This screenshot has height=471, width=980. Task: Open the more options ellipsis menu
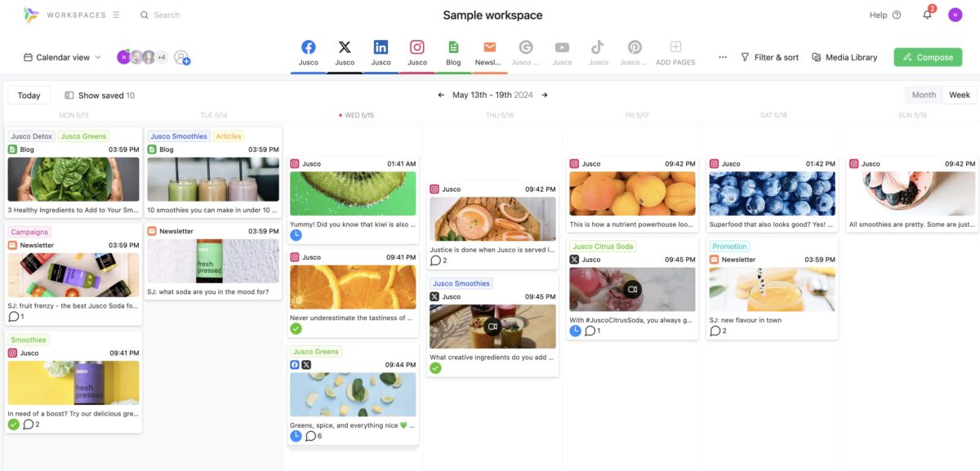722,56
